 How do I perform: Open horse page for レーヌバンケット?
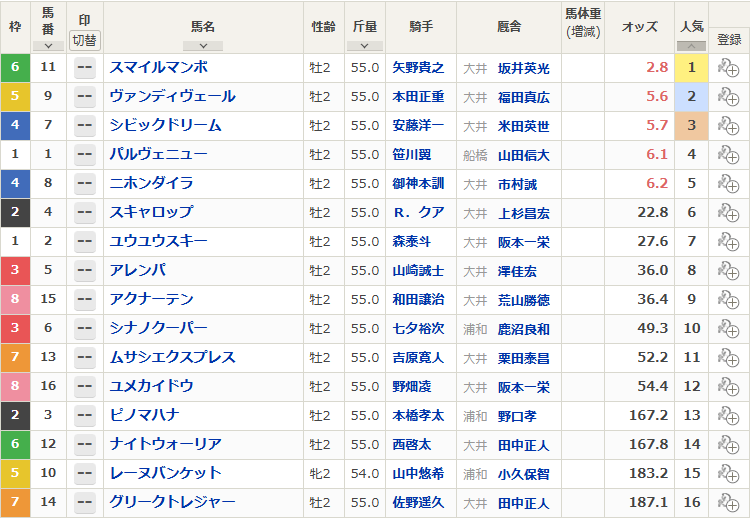[x=165, y=473]
